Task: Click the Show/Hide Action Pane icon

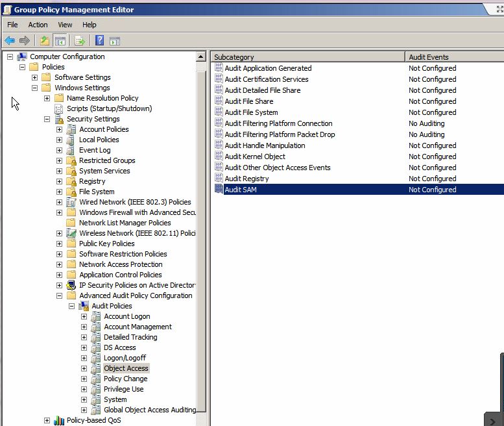Action: coord(115,40)
